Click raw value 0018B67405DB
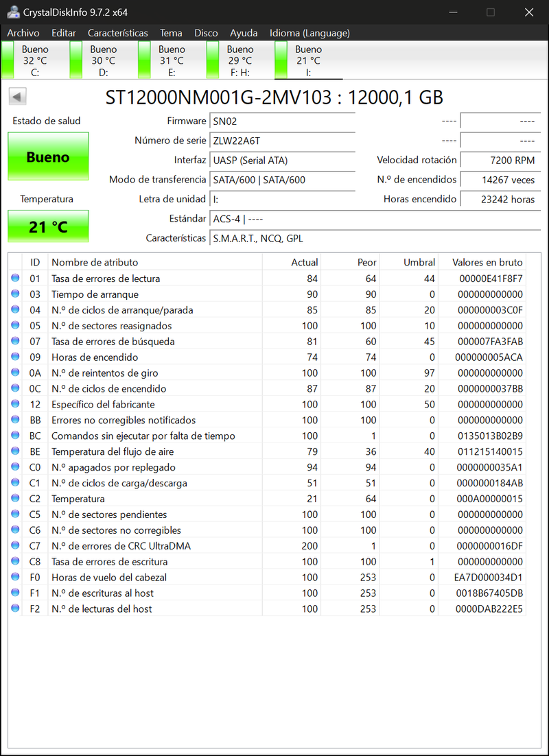 [x=490, y=593]
